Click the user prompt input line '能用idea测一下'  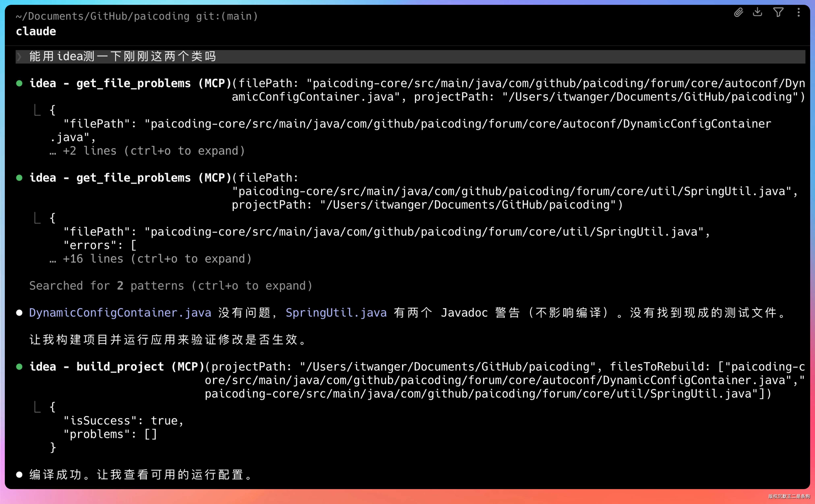[123, 57]
